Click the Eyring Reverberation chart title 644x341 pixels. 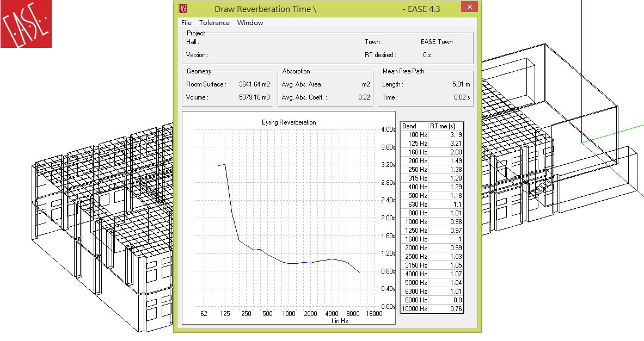pos(289,122)
